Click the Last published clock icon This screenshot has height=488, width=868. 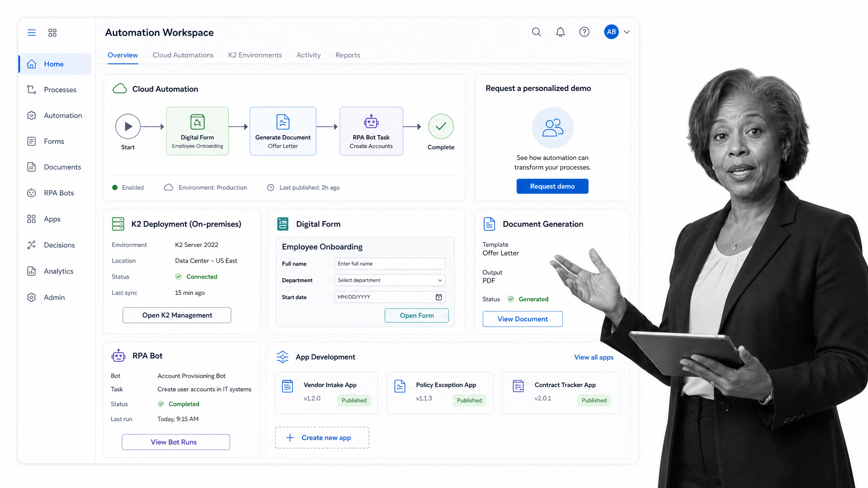[270, 187]
